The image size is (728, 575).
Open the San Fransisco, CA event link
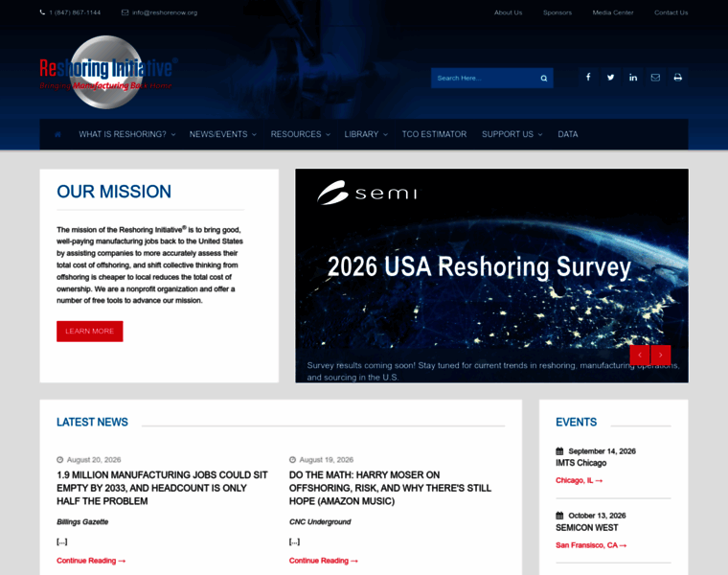click(591, 545)
